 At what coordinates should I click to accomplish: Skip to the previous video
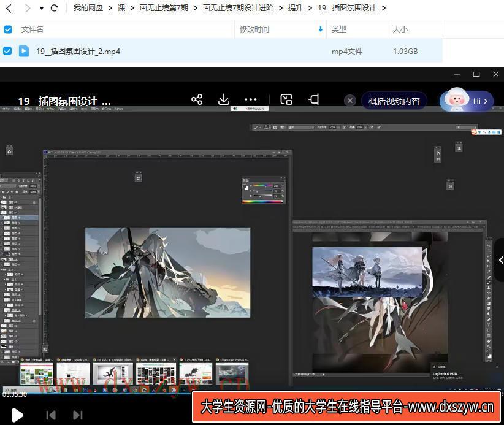[x=51, y=415]
